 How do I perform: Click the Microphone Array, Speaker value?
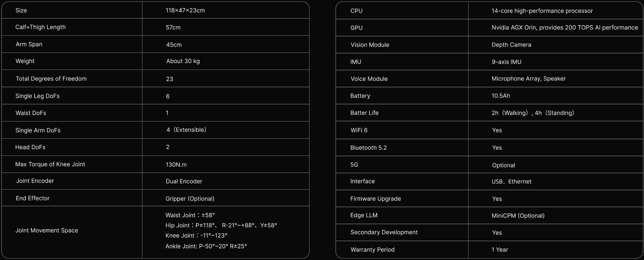(528, 79)
